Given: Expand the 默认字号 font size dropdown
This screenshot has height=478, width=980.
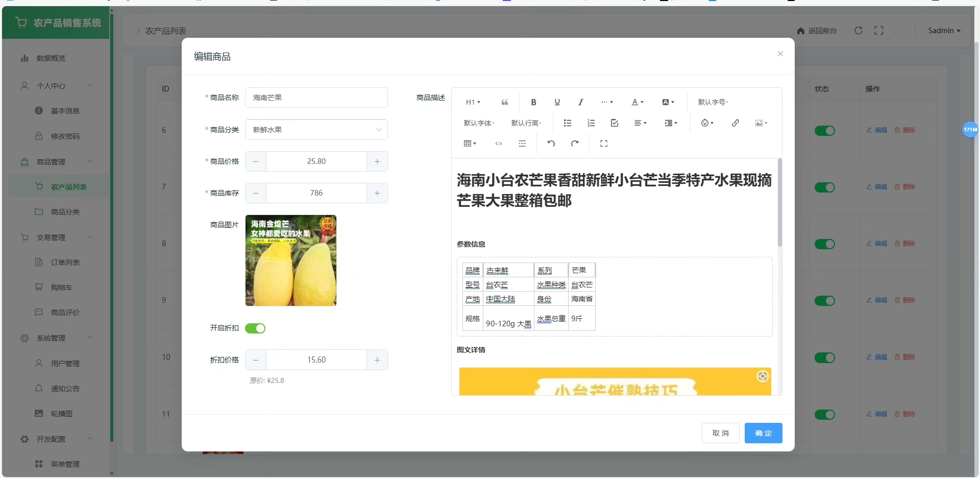Looking at the screenshot, I should click(x=713, y=102).
